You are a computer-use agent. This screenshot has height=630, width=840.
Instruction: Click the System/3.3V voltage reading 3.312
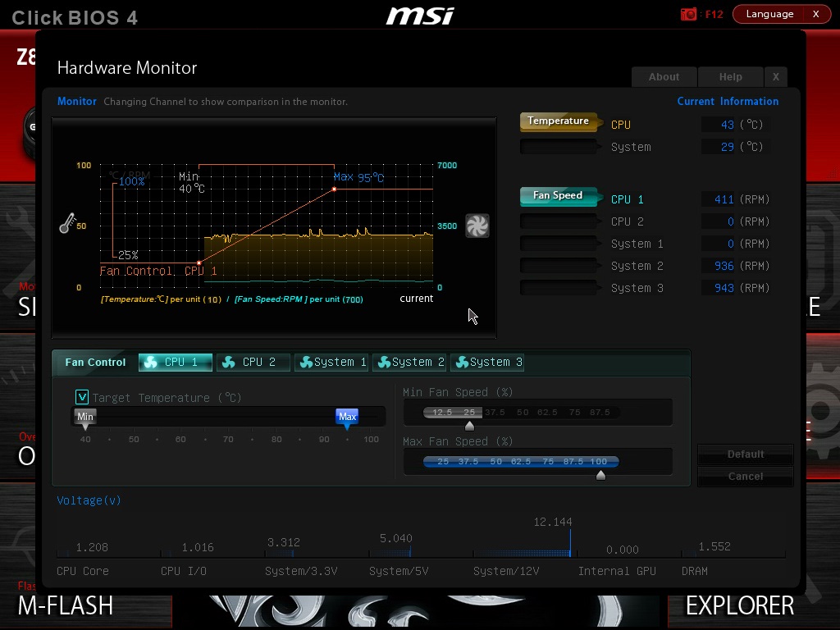click(x=283, y=542)
